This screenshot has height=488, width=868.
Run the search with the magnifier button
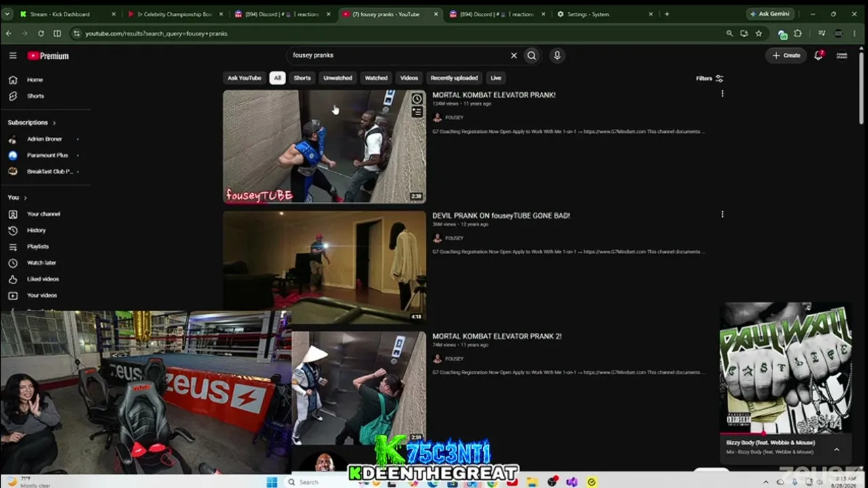tap(532, 56)
